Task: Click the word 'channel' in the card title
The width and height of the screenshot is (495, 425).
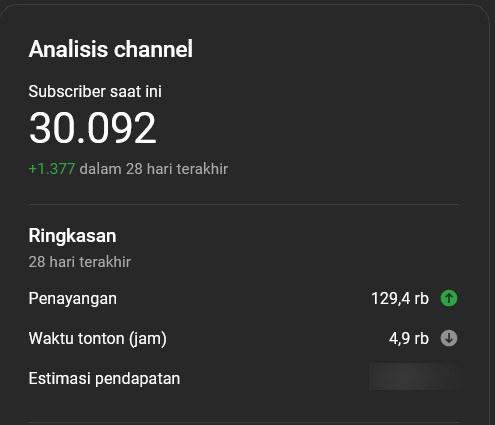Action: tap(153, 49)
